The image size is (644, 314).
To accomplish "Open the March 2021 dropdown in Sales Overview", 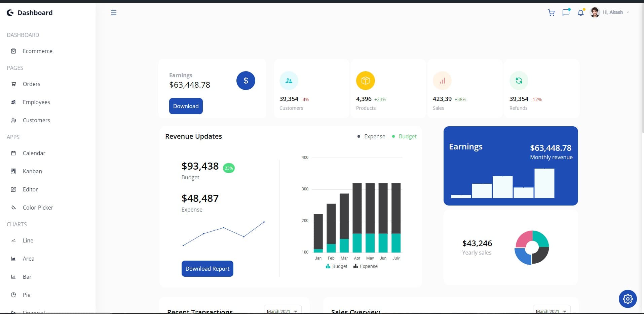I will (x=551, y=311).
